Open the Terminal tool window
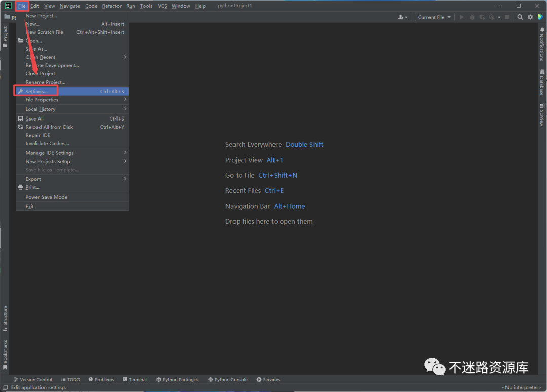Screen dimensions: 547x392 click(135, 380)
